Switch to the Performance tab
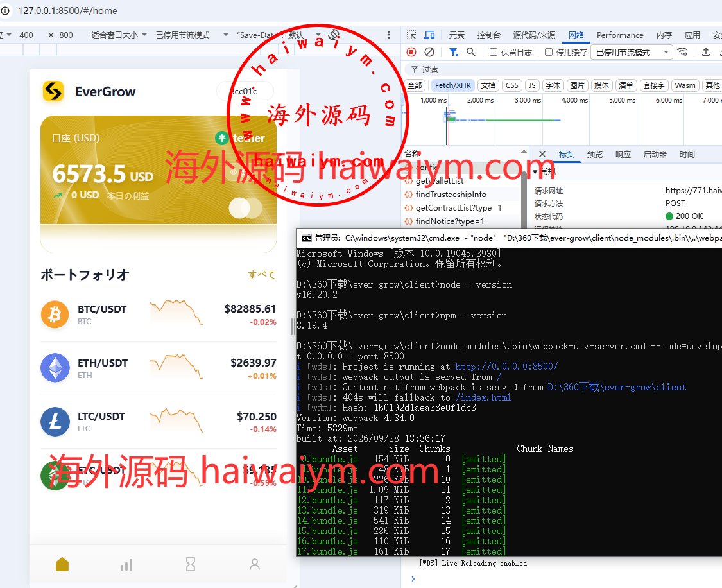Viewport: 722px width, 588px height. [x=620, y=35]
